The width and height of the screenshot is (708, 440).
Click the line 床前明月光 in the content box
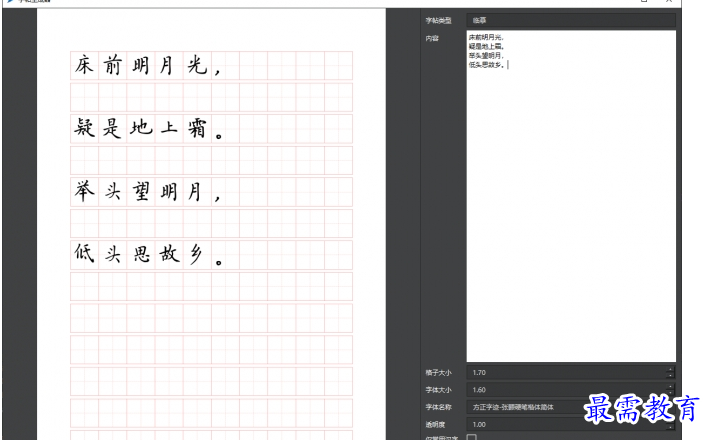(485, 37)
